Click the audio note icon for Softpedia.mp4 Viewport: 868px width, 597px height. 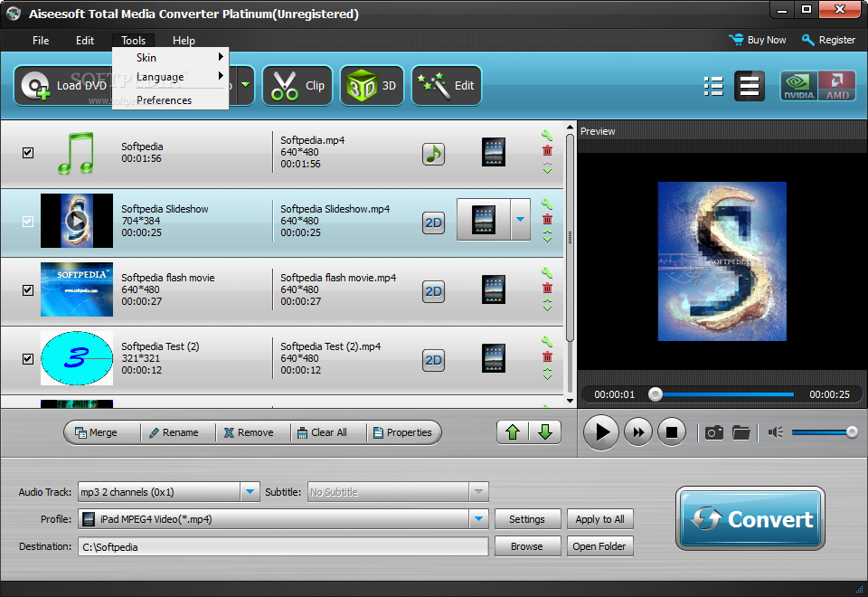point(433,154)
